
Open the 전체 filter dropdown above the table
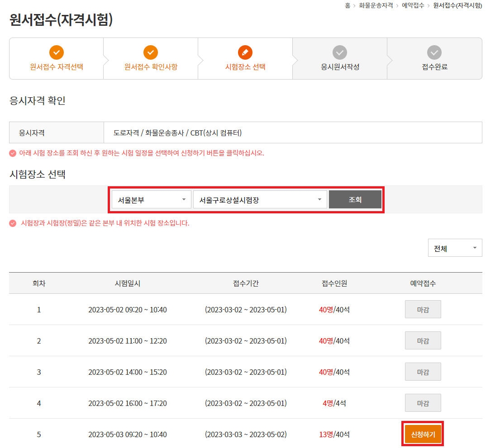(x=455, y=248)
